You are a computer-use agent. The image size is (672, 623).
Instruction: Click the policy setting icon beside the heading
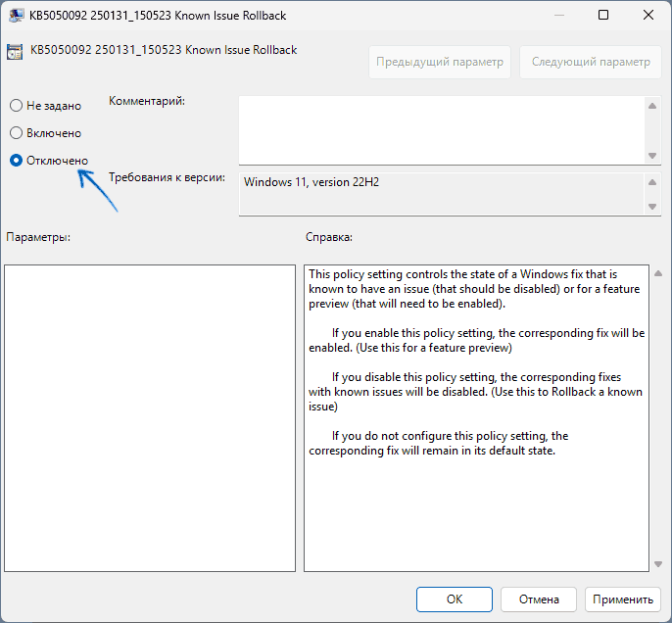[x=15, y=52]
